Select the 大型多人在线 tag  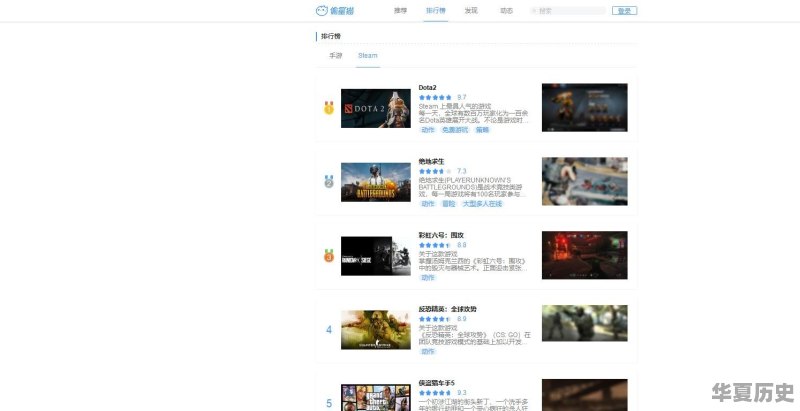point(482,204)
